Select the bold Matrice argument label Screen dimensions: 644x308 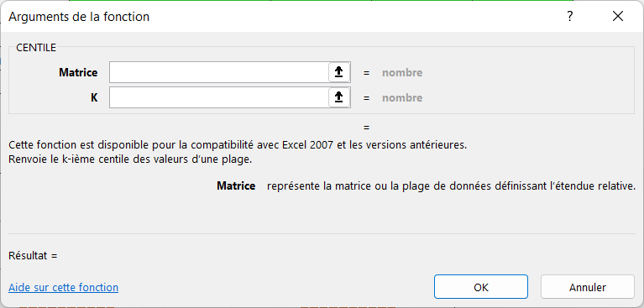(x=78, y=73)
